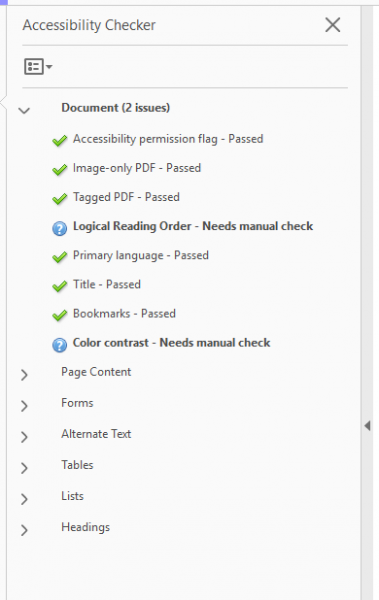Expand the Alternate Text category chevron
This screenshot has width=379, height=600.
point(24,437)
